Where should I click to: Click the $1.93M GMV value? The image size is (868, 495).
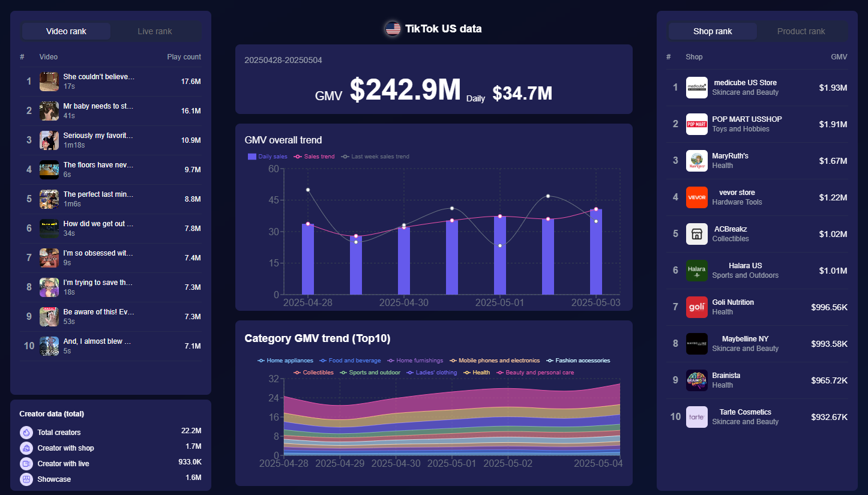click(833, 88)
